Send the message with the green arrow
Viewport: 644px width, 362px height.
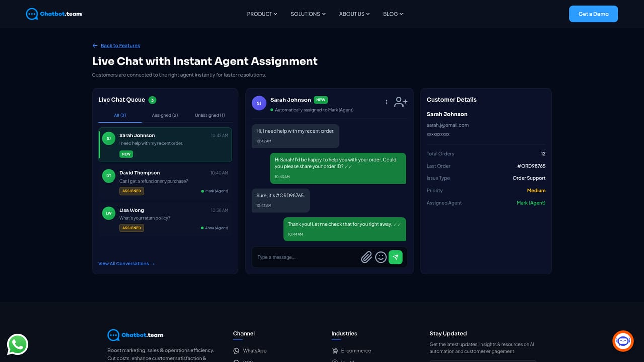coord(396,257)
